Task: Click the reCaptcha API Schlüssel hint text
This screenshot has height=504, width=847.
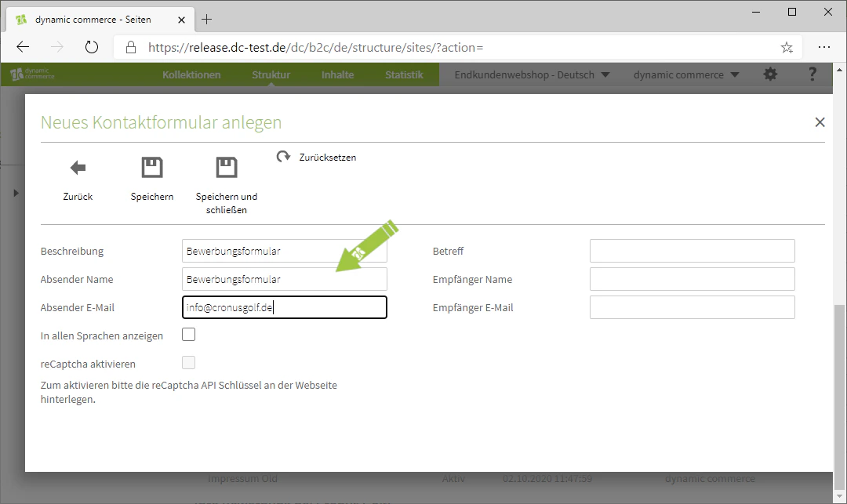Action: (x=188, y=392)
